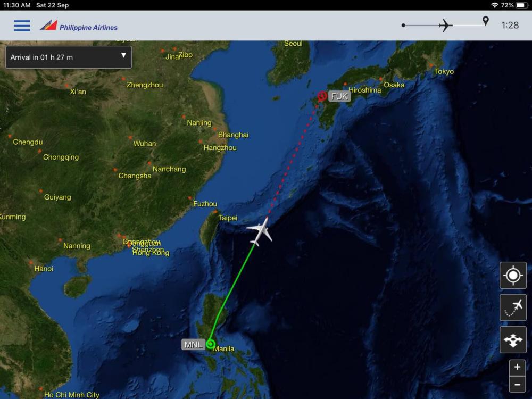Viewport: 532px width, 399px height.
Task: Click the dropdown arrow beside arrival time
Action: (123, 55)
